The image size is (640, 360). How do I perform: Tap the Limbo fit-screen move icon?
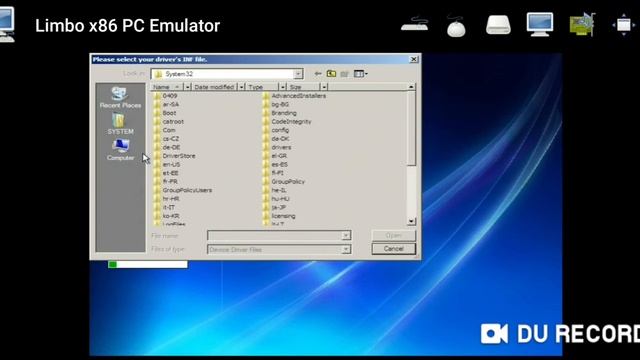point(623,25)
